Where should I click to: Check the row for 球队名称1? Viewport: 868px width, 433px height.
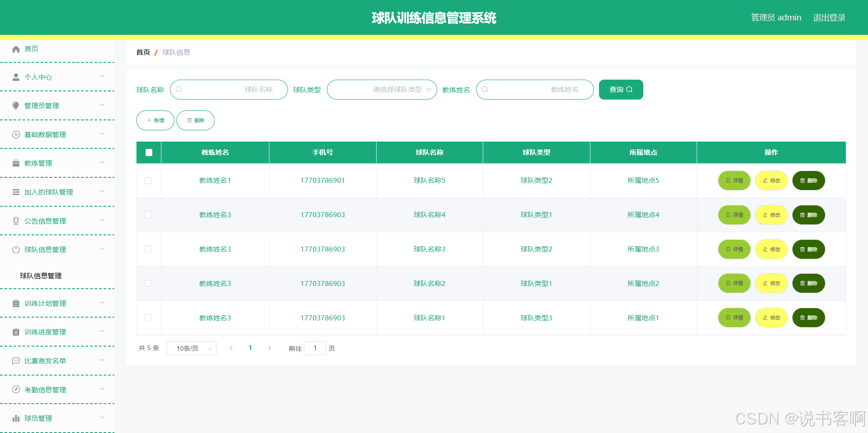click(x=148, y=318)
